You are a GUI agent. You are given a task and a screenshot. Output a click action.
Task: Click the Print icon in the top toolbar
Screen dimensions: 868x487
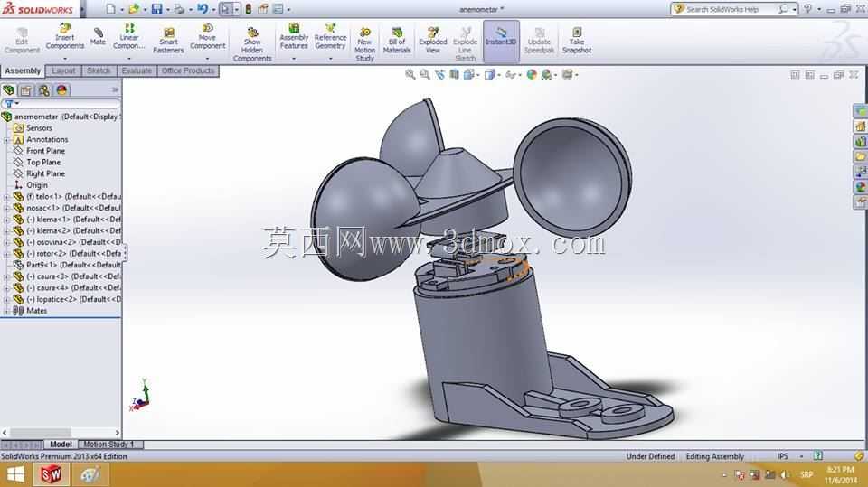(179, 9)
